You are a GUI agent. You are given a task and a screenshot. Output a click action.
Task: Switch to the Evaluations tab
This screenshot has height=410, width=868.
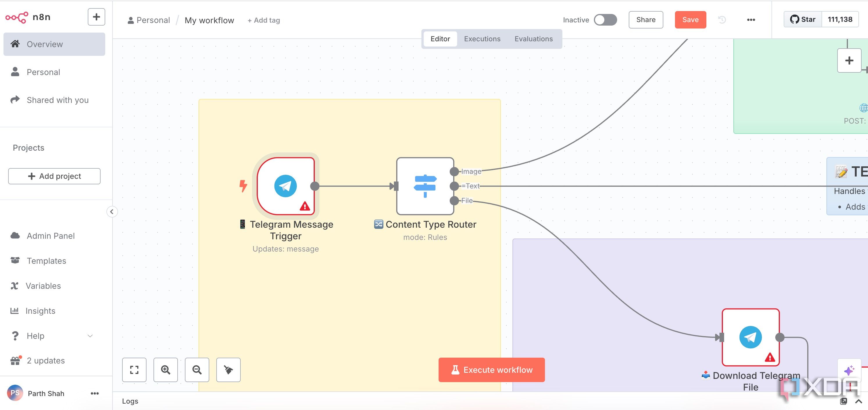(533, 39)
